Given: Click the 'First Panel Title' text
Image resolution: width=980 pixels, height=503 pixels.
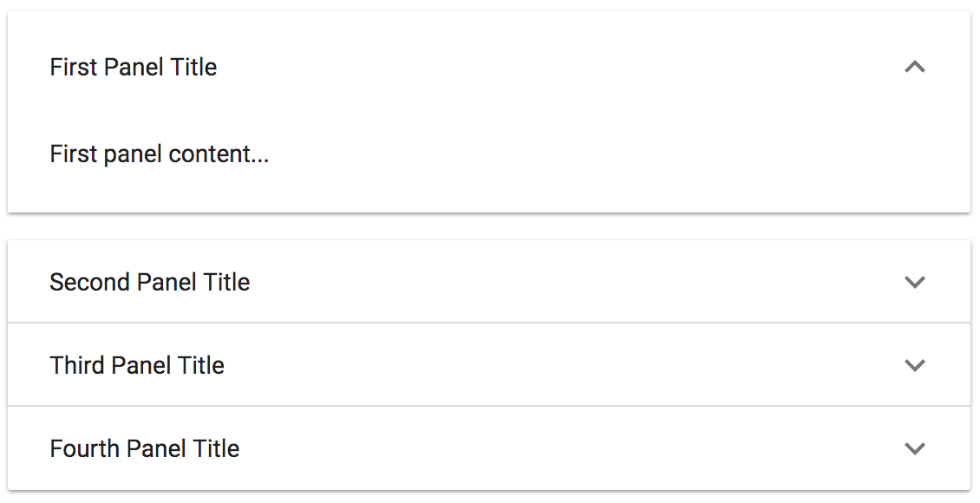Looking at the screenshot, I should pyautogui.click(x=134, y=67).
